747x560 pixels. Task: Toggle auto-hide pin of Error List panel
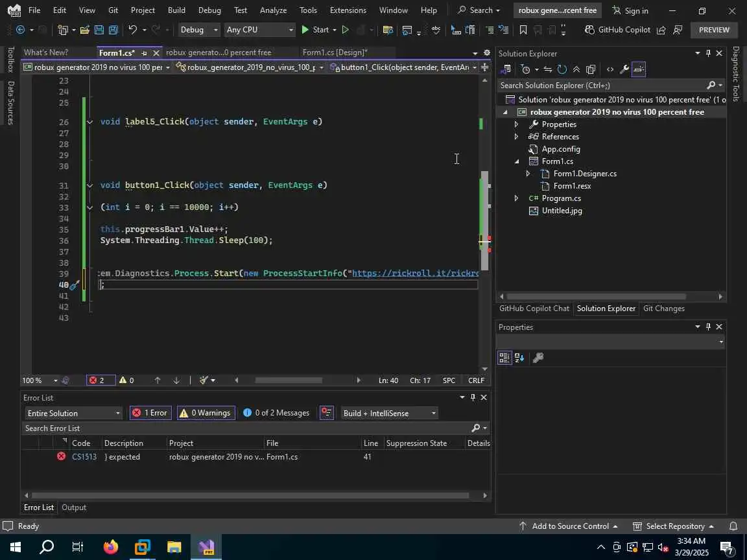tap(473, 397)
